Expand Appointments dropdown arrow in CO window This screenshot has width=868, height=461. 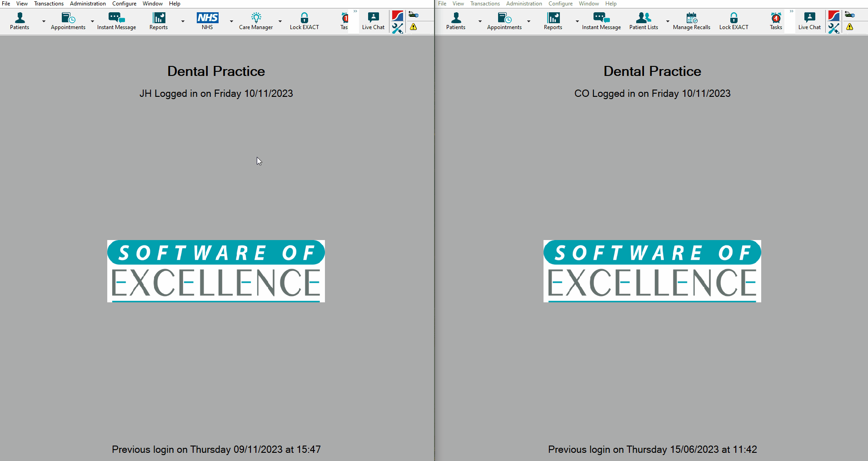[529, 21]
